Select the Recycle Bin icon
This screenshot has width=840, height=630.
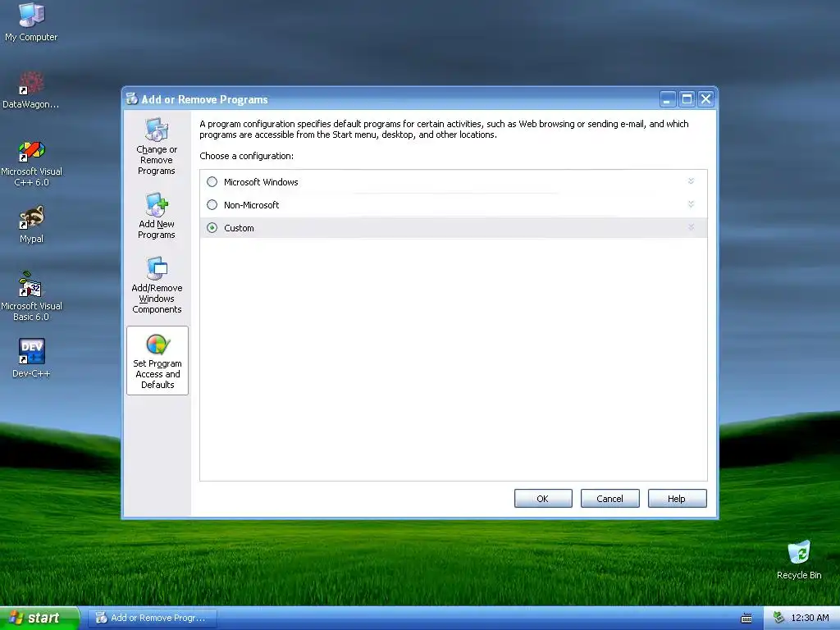click(799, 560)
